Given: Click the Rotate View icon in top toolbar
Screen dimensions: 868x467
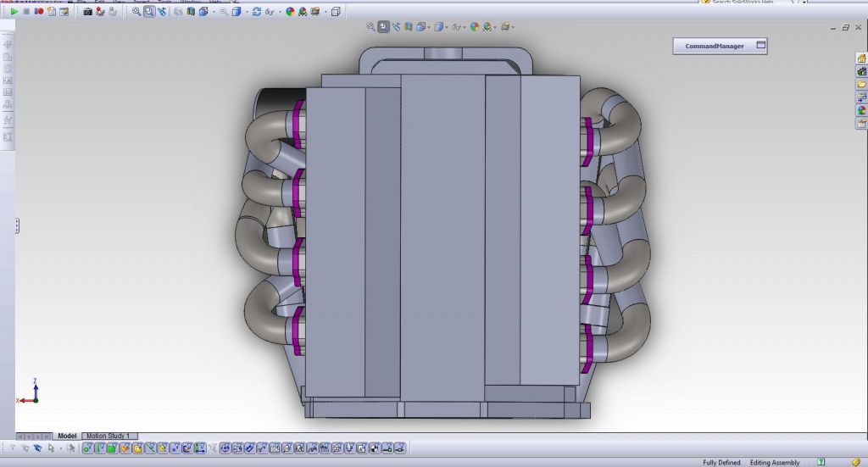Looking at the screenshot, I should pyautogui.click(x=256, y=12).
